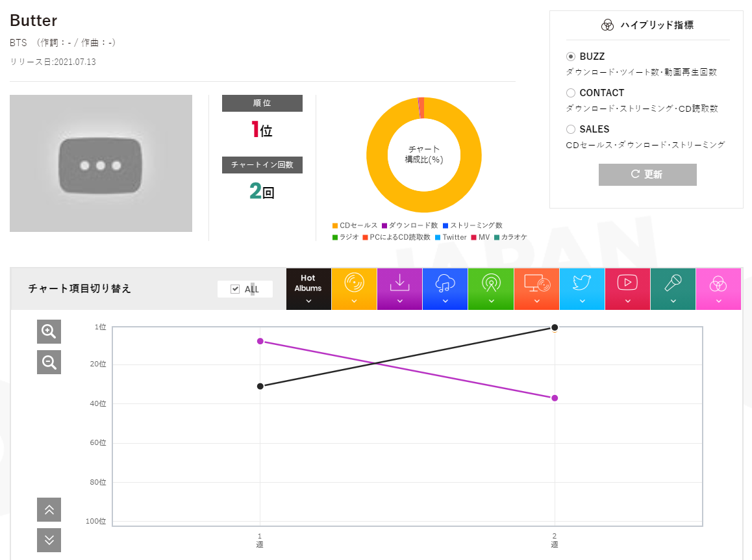Click the zoom in magnifier icon
This screenshot has height=560, width=752.
[x=49, y=331]
